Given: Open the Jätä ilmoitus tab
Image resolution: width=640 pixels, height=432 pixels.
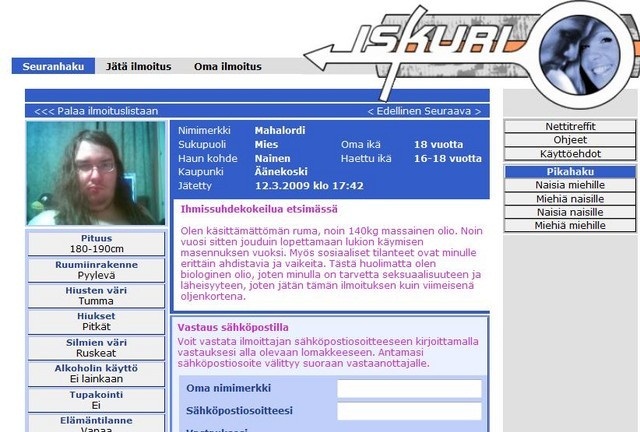Looking at the screenshot, I should click(x=138, y=66).
